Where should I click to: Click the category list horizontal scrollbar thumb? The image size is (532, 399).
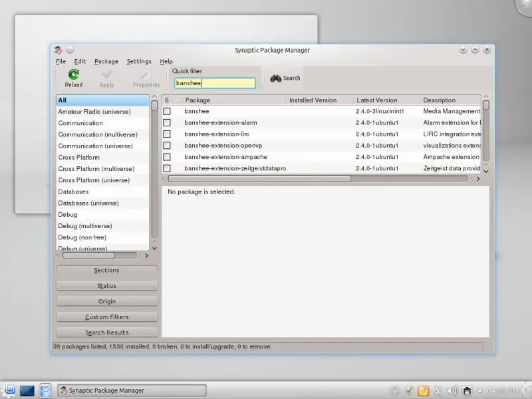[88, 256]
